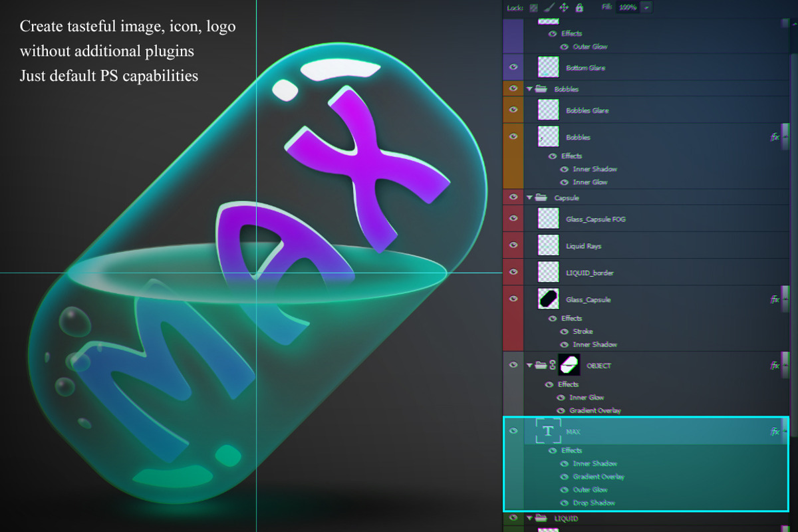Click the Bobbles group folder icon
Viewport: 798px width, 532px height.
(x=542, y=88)
